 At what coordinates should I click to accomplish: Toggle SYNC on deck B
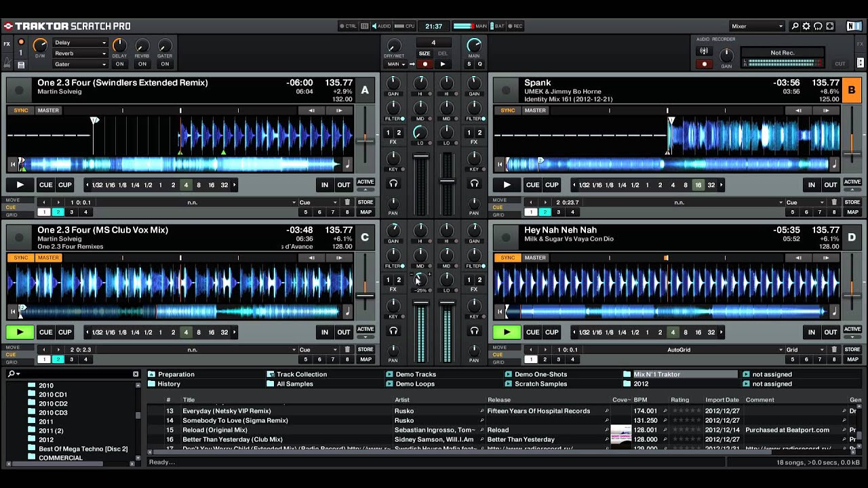pos(508,110)
